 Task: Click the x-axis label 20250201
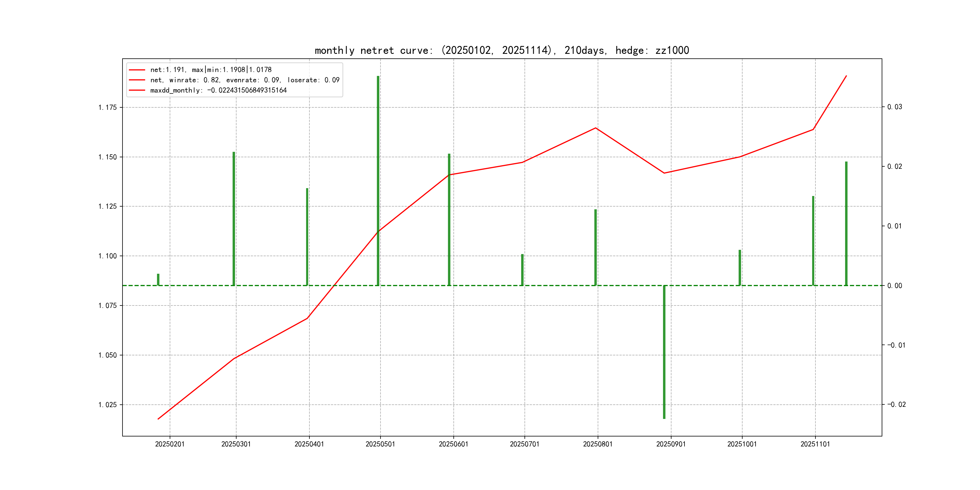[170, 444]
